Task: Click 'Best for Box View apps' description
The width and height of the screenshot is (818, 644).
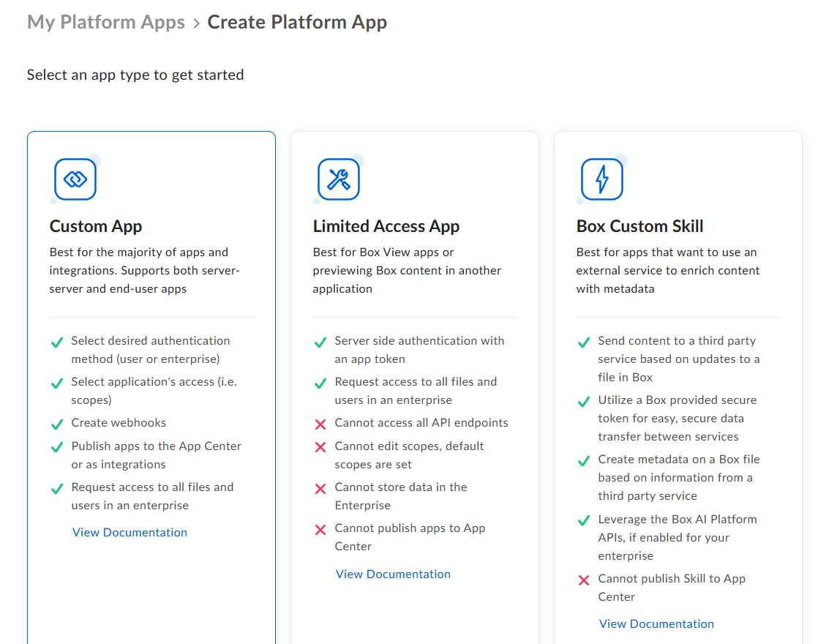Action: [x=407, y=270]
